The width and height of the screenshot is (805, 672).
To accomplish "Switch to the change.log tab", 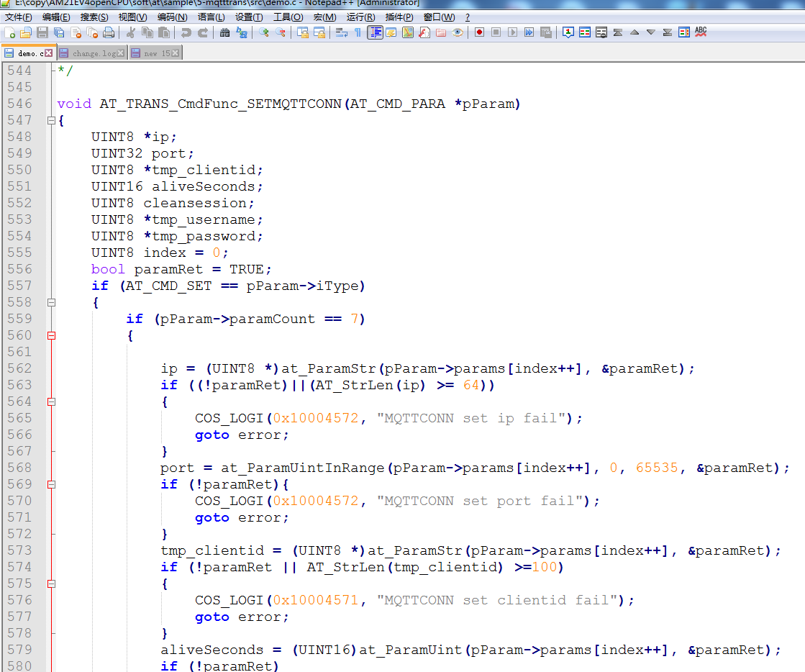I will [94, 53].
